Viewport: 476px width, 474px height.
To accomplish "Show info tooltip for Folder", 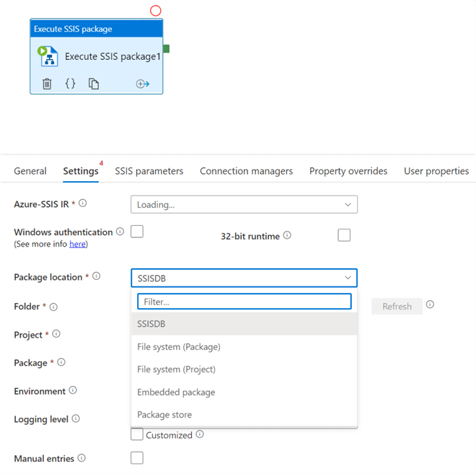I will pyautogui.click(x=53, y=307).
